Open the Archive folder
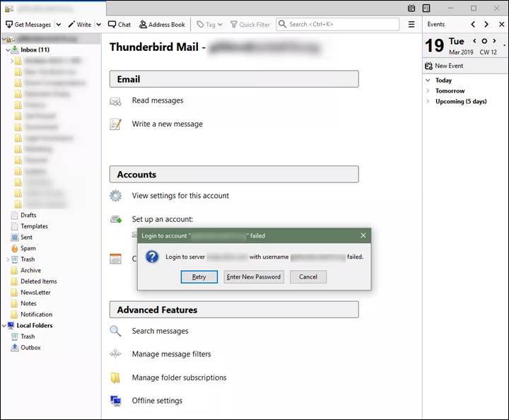 31,270
